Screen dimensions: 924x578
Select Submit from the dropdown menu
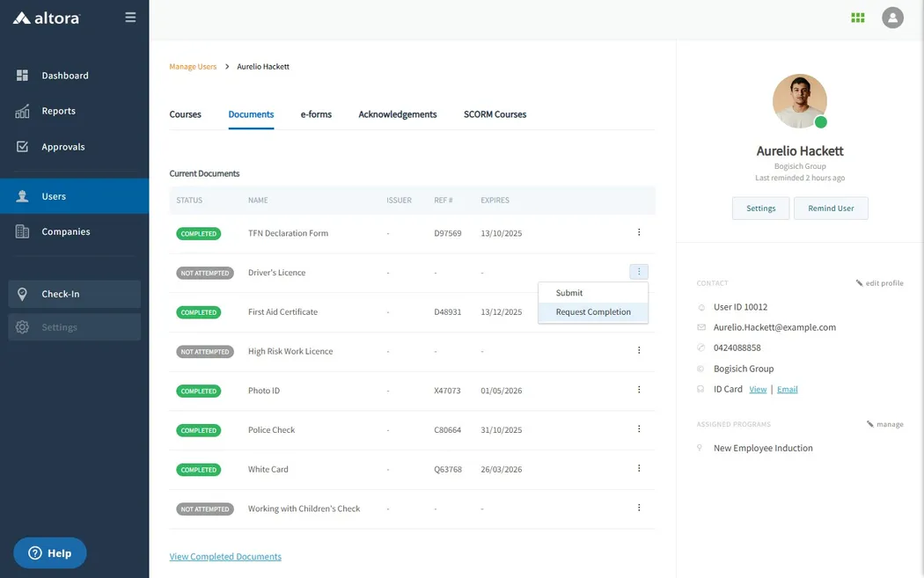point(593,293)
